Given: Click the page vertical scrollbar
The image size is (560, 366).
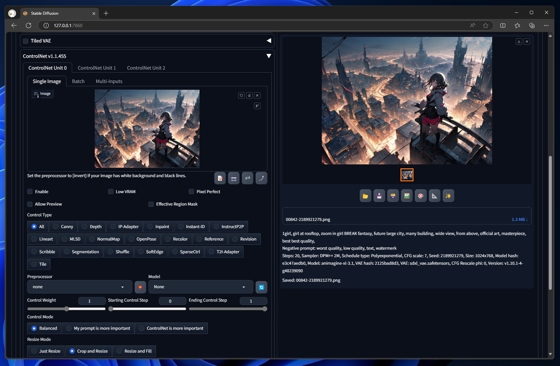Looking at the screenshot, I should pos(550,222).
